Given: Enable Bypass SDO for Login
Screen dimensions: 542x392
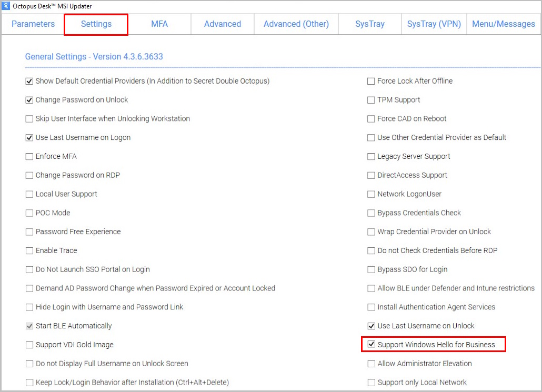Looking at the screenshot, I should pyautogui.click(x=371, y=269).
